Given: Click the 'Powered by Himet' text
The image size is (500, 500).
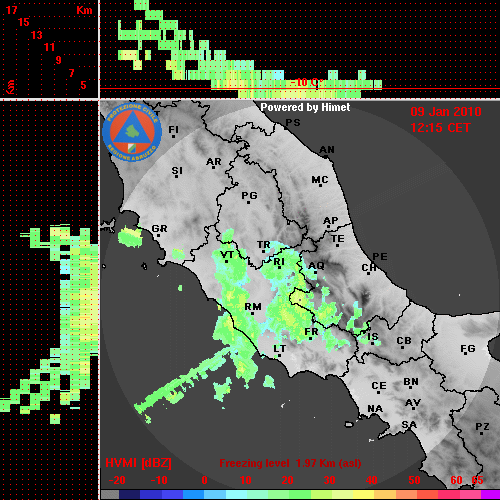Looking at the screenshot, I should [305, 107].
